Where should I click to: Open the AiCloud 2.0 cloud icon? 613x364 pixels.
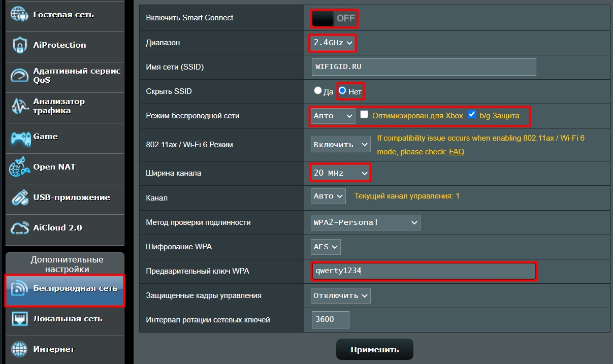point(20,228)
